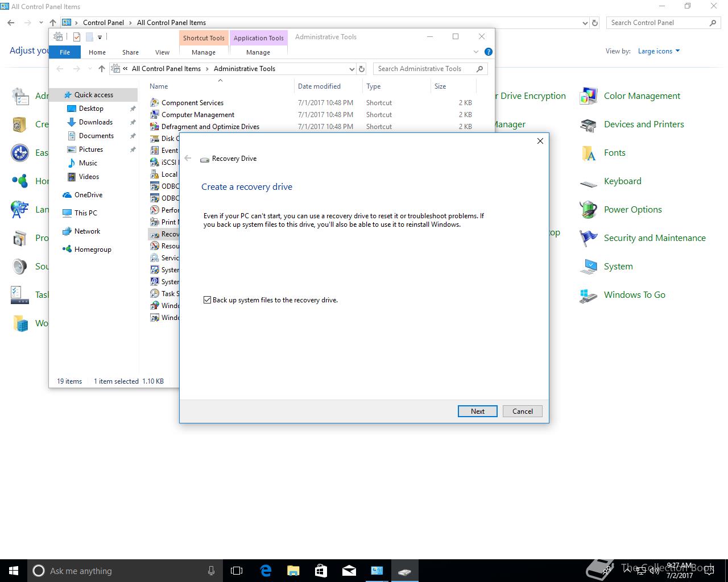
Task: Open File Explorer from the taskbar
Action: click(x=293, y=571)
